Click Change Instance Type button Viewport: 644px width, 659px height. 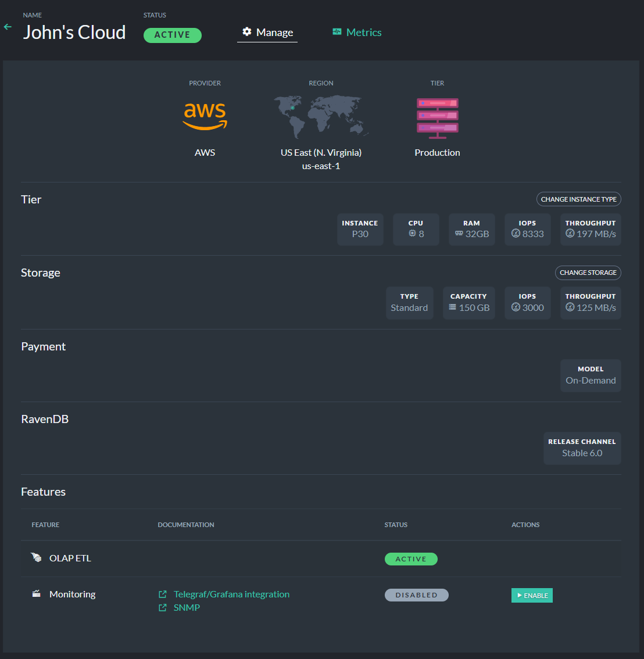coord(578,199)
